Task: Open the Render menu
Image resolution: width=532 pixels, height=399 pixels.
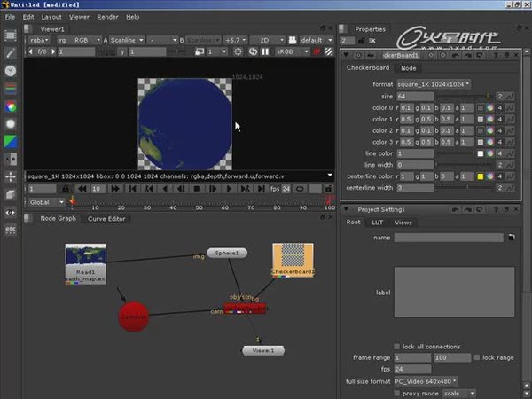Action: pos(106,17)
